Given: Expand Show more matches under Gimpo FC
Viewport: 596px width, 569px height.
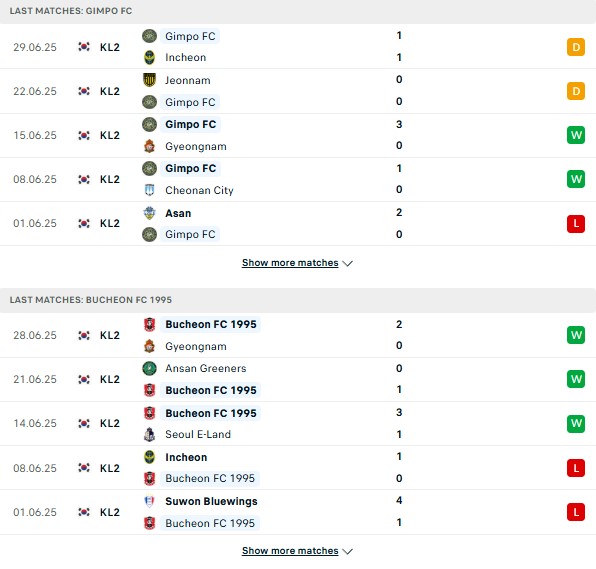Looking at the screenshot, I should coord(290,263).
